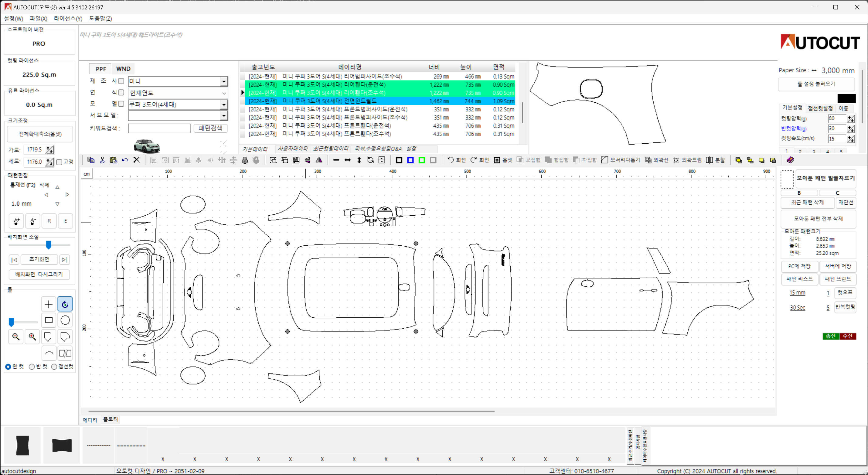Click the scissors cut icon
The height and width of the screenshot is (475, 868).
(102, 160)
